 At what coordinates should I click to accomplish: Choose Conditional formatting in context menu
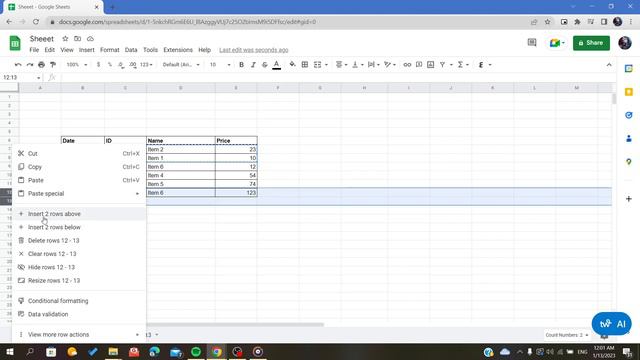point(79,301)
